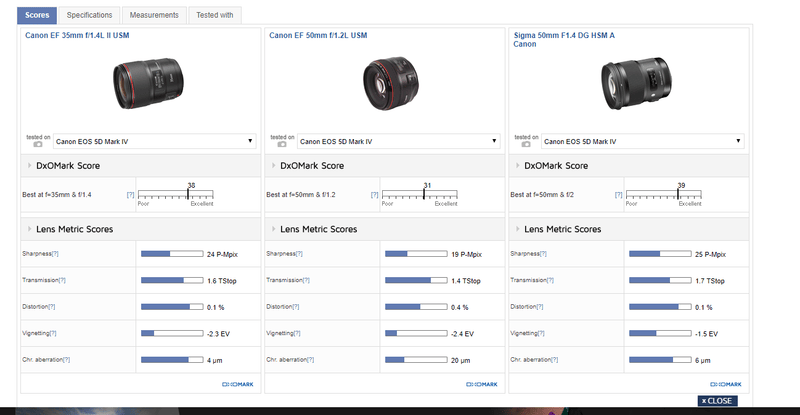The width and height of the screenshot is (800, 415).
Task: Click the CLOSE button at bottom right
Action: coord(717,400)
